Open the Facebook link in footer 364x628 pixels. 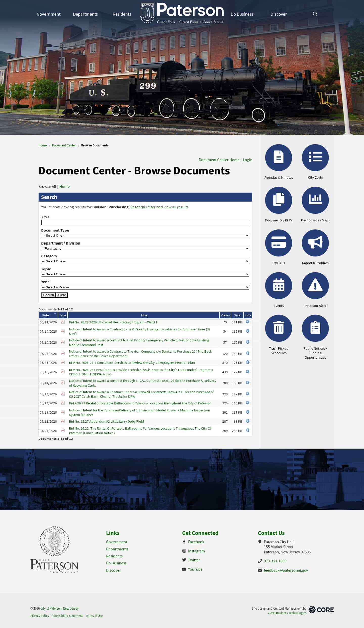196,542
